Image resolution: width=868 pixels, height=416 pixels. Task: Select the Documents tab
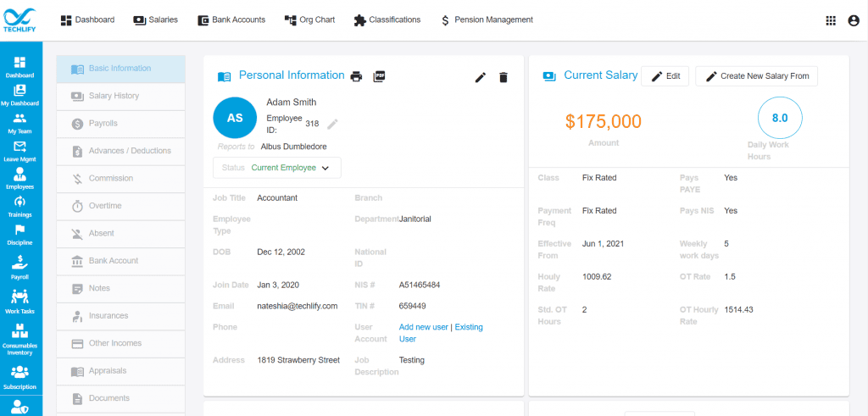pyautogui.click(x=120, y=398)
